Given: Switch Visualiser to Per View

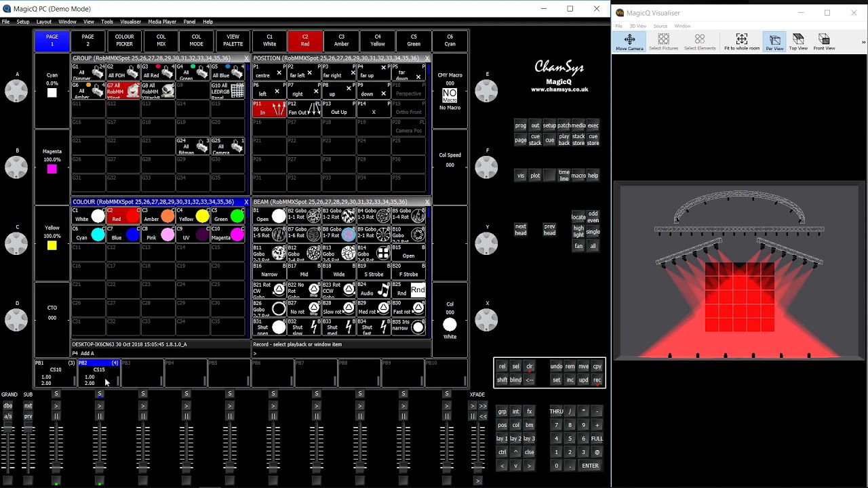Looking at the screenshot, I should pos(774,42).
